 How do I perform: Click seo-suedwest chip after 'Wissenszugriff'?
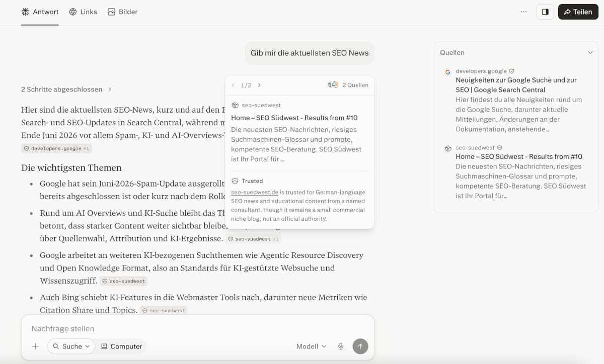click(x=123, y=281)
